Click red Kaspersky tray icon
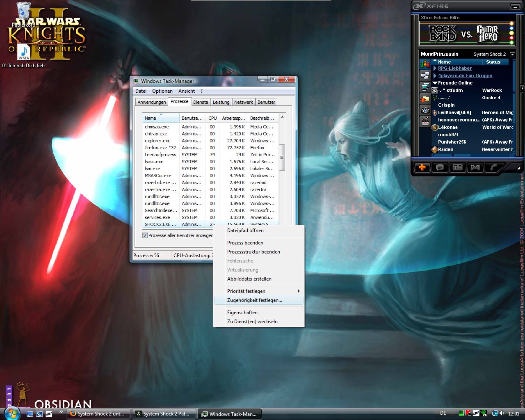The height and width of the screenshot is (420, 525). coord(468,413)
